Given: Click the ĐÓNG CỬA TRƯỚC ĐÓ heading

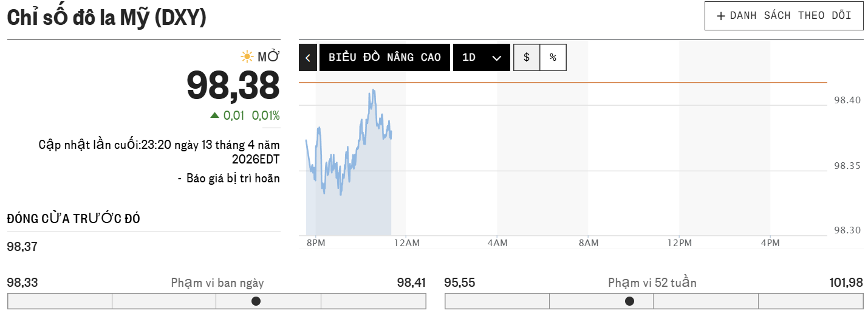Looking at the screenshot, I should pyautogui.click(x=73, y=219).
